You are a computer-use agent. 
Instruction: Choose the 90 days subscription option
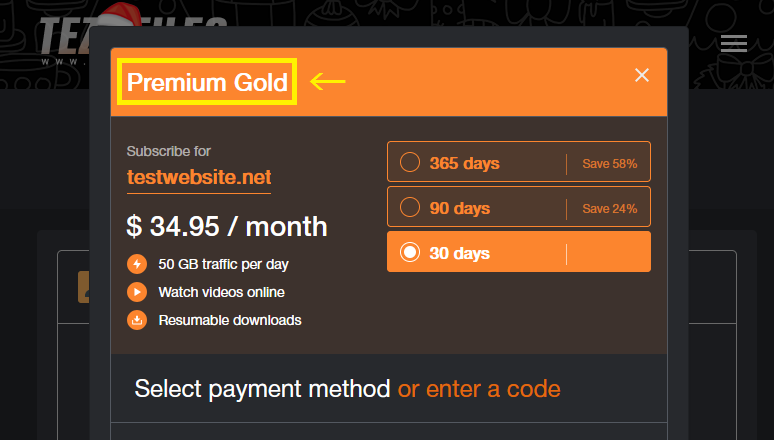click(x=409, y=208)
